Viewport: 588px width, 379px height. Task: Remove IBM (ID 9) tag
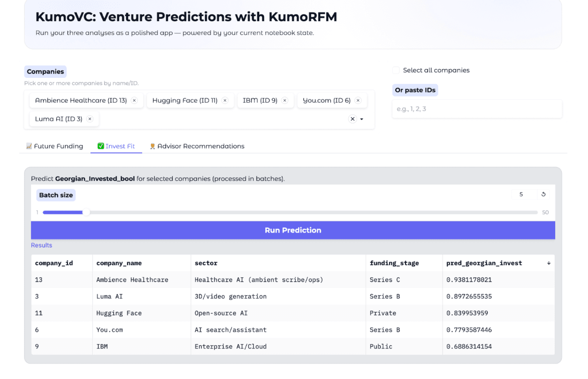[285, 100]
